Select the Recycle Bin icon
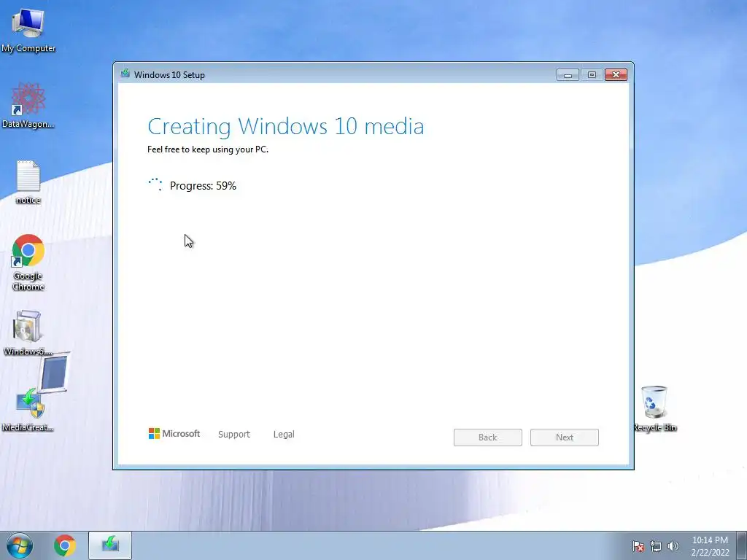 654,408
